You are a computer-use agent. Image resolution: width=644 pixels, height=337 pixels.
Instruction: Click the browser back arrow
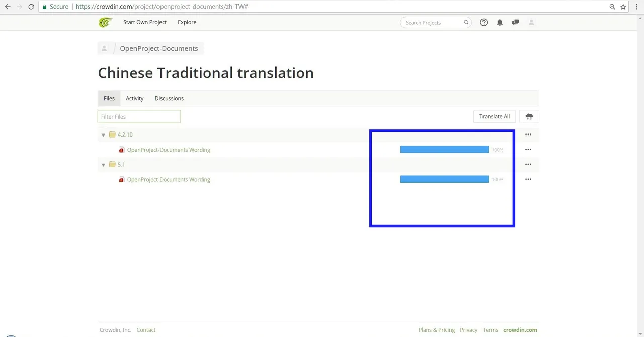[x=8, y=7]
